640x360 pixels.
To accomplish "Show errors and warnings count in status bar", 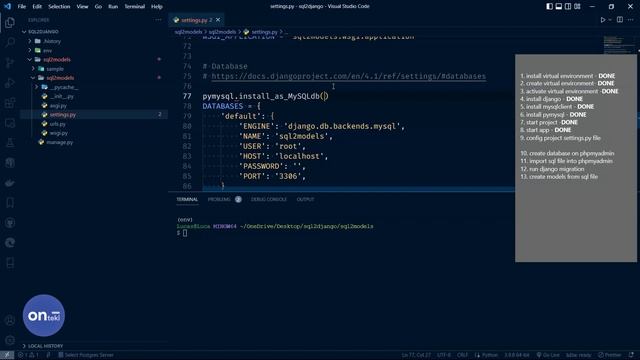I will pos(28,355).
